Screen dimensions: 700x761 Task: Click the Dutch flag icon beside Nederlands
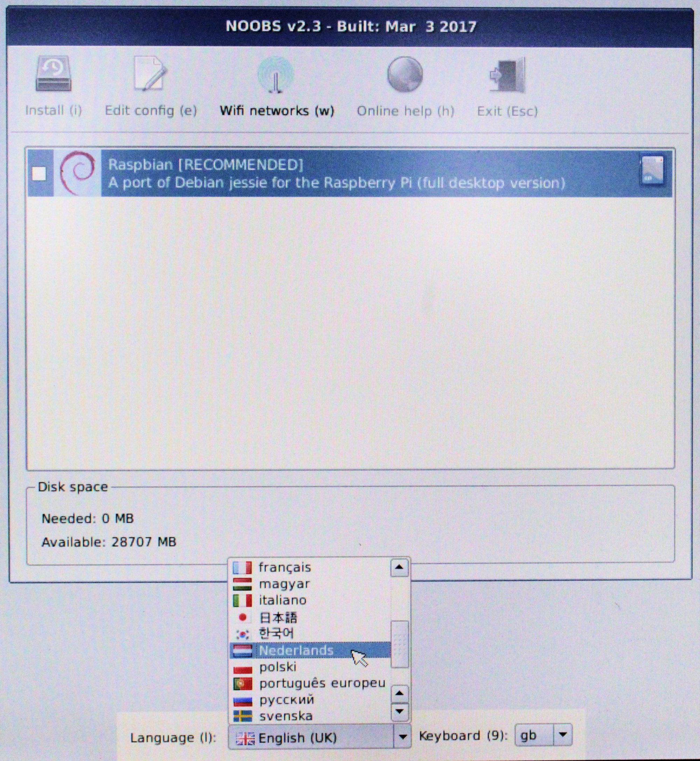(x=243, y=651)
